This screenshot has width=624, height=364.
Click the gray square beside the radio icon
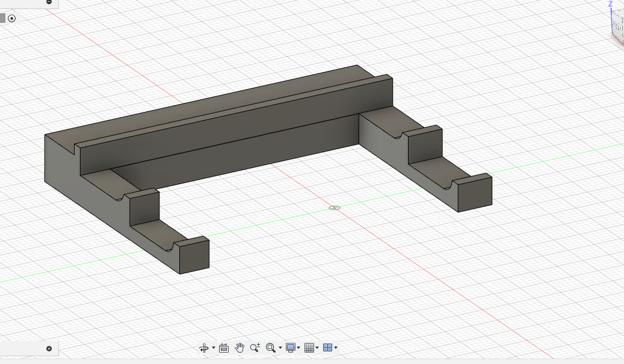pyautogui.click(x=2, y=18)
